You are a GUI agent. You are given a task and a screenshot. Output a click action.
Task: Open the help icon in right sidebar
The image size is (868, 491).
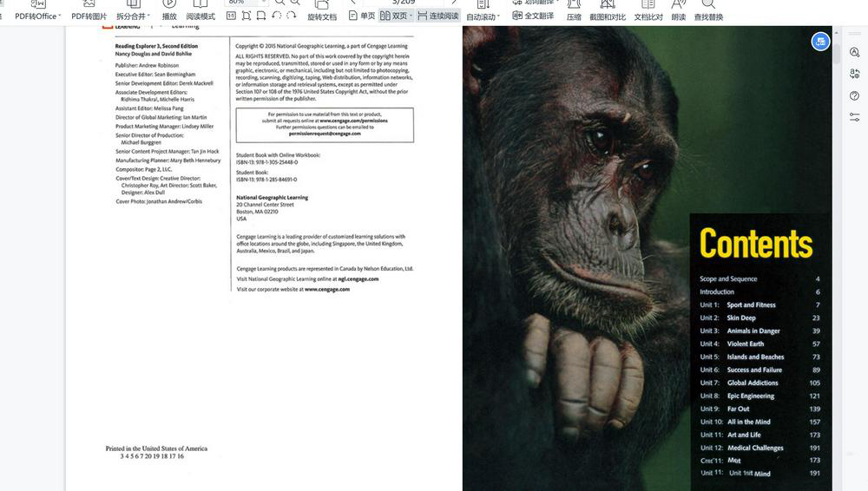(854, 95)
